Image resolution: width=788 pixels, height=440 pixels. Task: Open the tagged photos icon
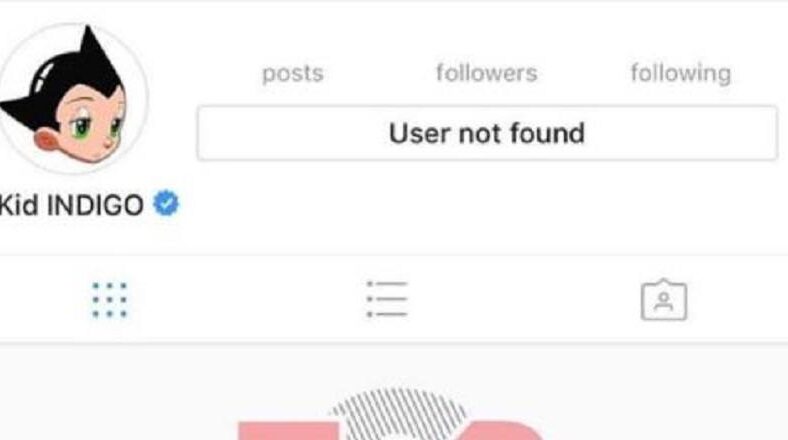tap(664, 300)
